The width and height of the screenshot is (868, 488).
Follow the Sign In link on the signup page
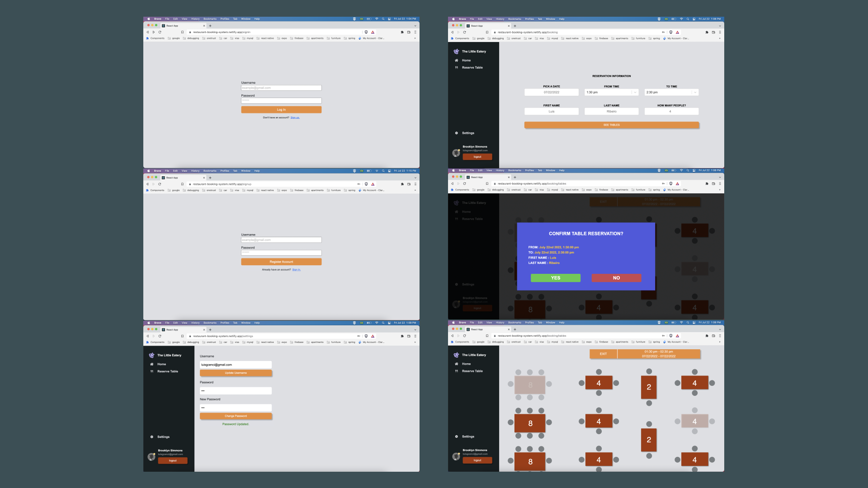[x=296, y=270]
